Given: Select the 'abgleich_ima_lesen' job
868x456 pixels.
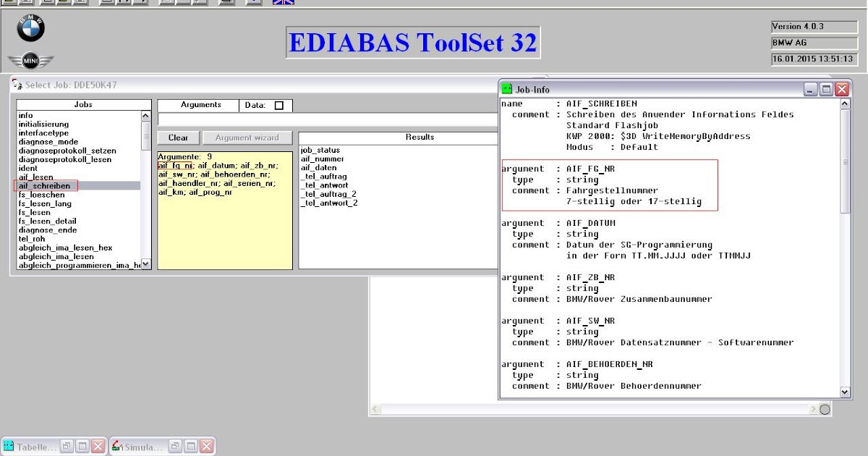Looking at the screenshot, I should click(56, 256).
